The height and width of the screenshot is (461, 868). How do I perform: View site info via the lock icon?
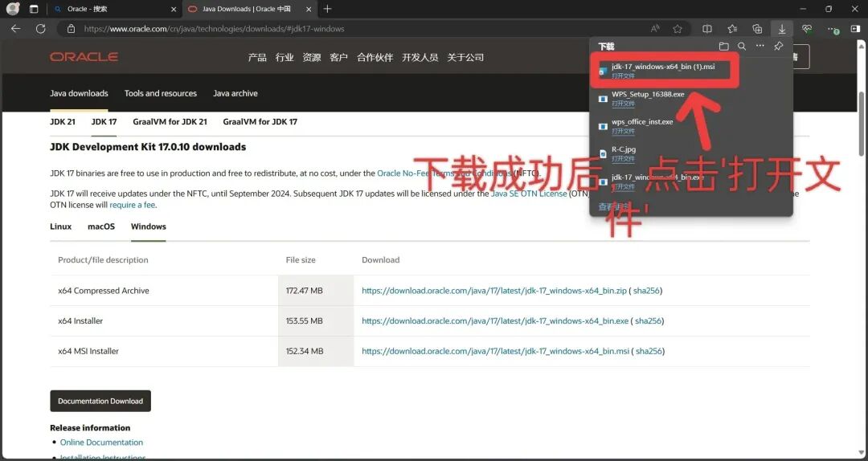[x=71, y=29]
